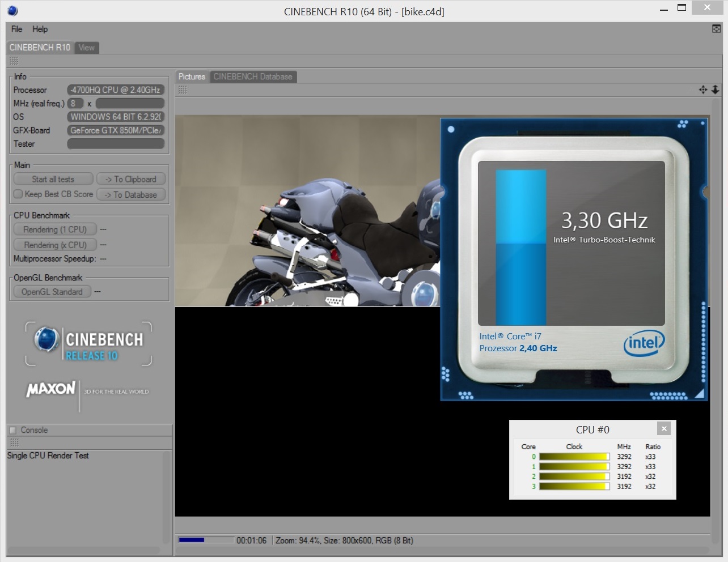Click the MHz core count field

tap(75, 103)
